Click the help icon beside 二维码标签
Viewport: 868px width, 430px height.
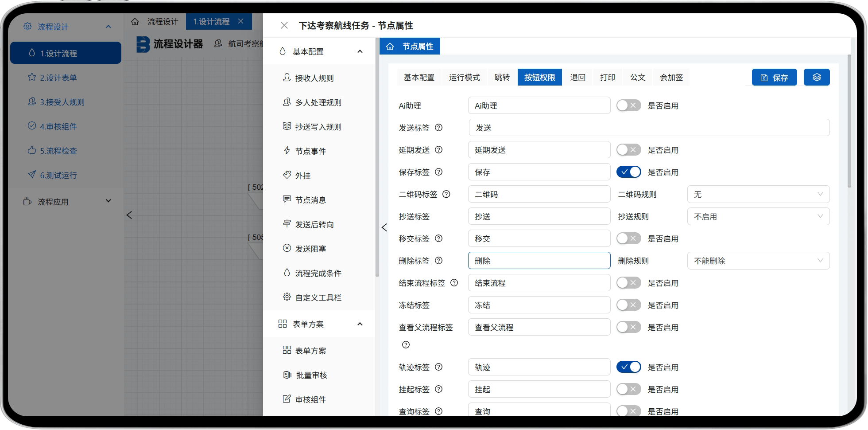click(x=446, y=194)
